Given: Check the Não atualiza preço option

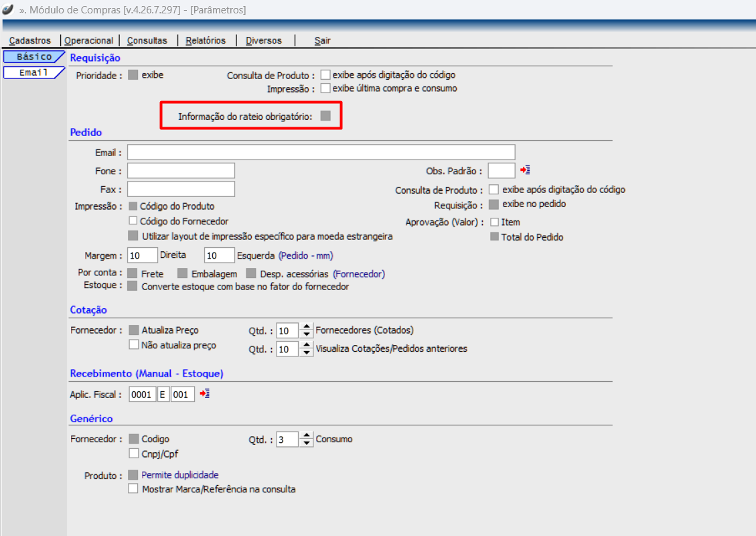Looking at the screenshot, I should (x=133, y=345).
